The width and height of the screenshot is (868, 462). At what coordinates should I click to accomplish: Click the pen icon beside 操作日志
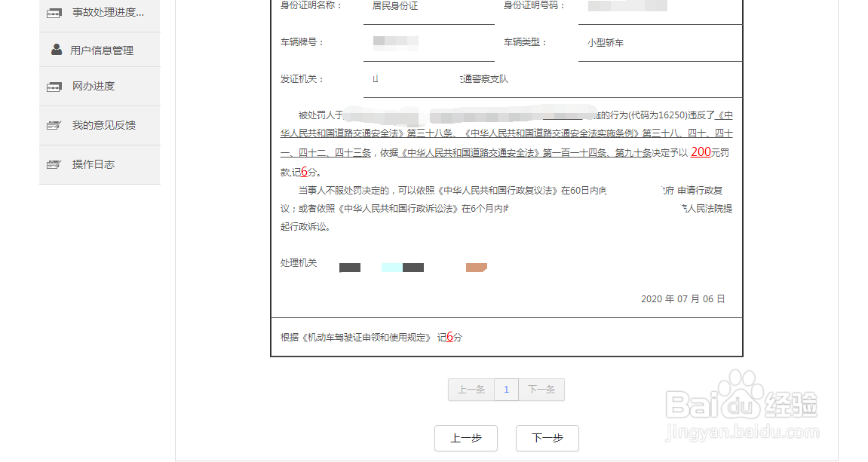tap(54, 164)
